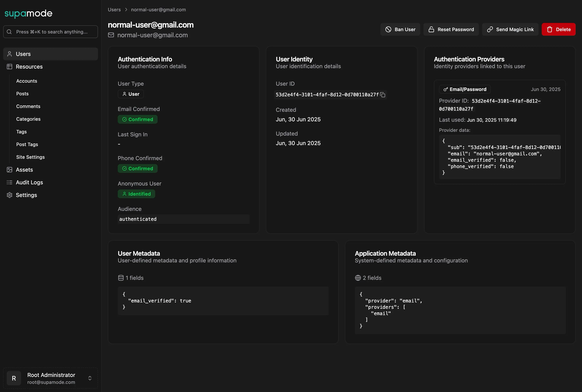
Task: Click the Email Confirmed badge
Action: [138, 119]
